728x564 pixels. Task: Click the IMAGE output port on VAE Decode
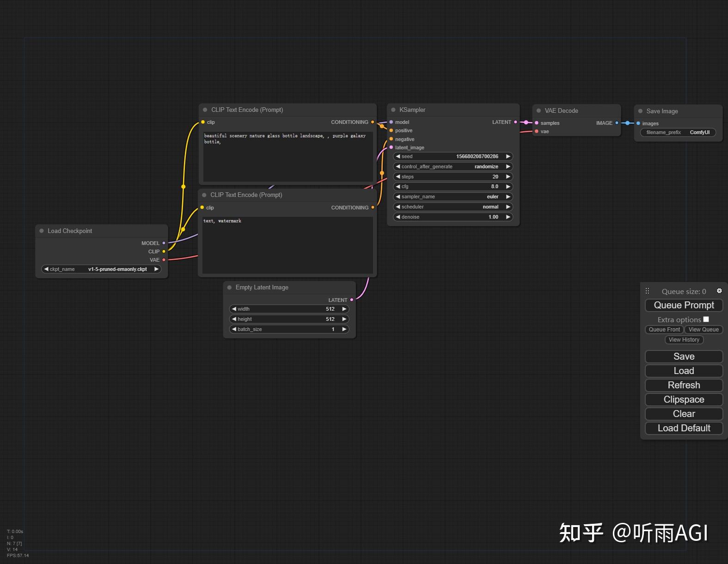[617, 123]
